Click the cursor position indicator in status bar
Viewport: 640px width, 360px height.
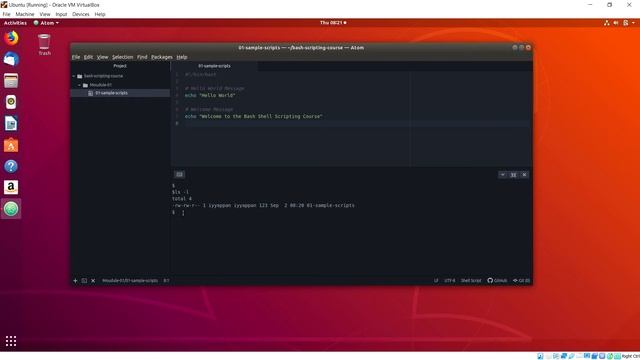[x=166, y=281]
